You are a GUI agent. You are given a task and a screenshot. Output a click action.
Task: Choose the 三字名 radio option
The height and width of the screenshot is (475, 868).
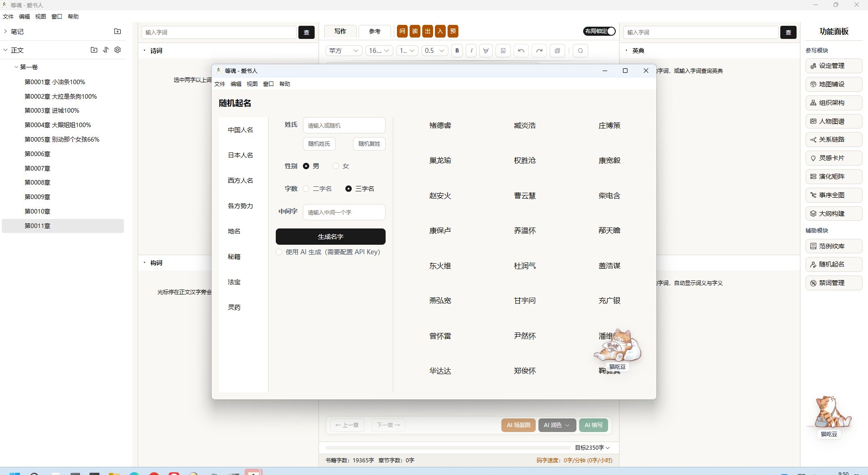click(x=349, y=189)
